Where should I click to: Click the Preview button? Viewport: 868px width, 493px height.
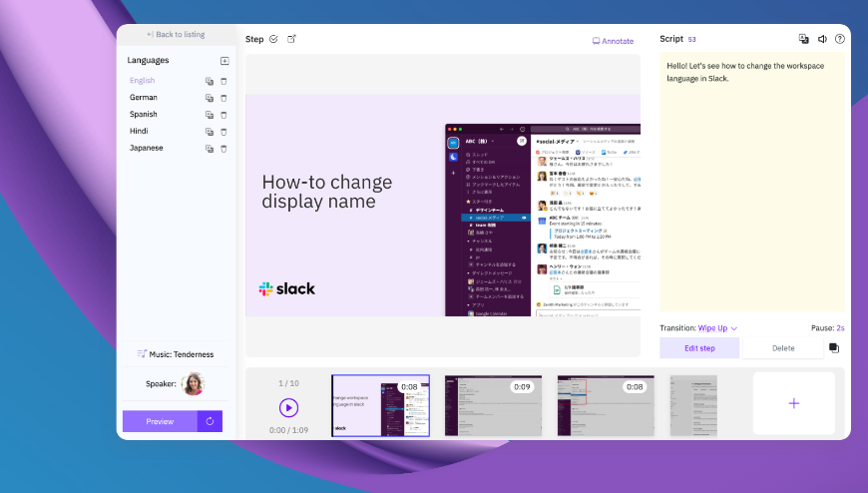(160, 421)
